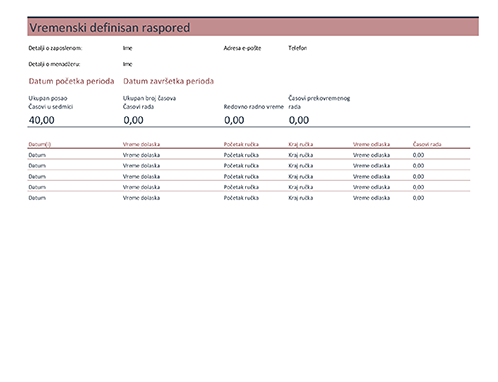Select the first row 'Datum' cell
Viewport: 498px width, 382px height.
click(37, 155)
